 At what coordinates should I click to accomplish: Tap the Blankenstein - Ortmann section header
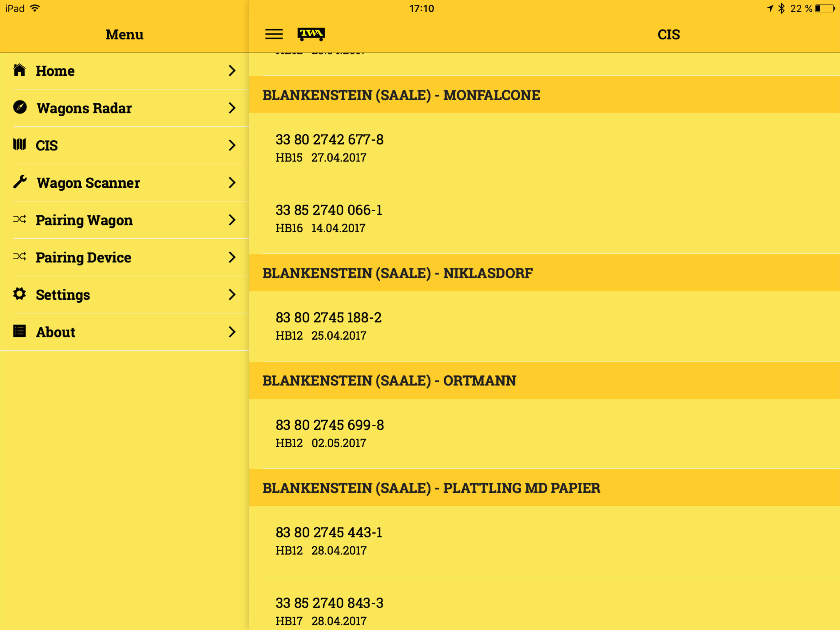point(545,380)
